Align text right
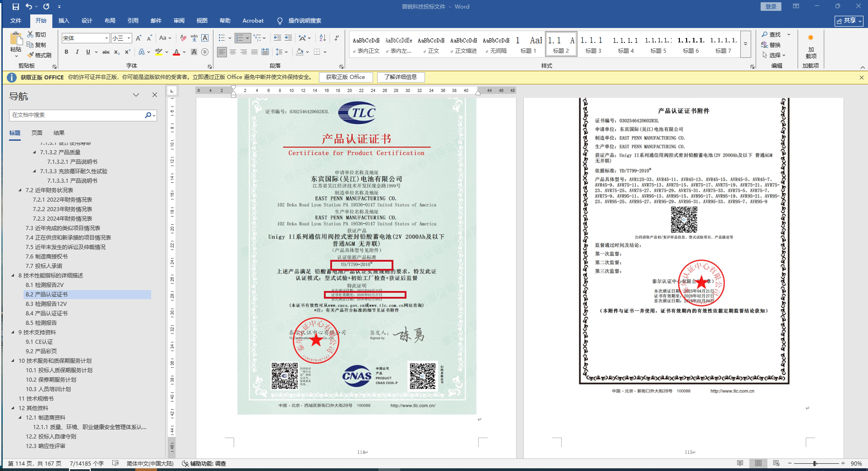 244,52
